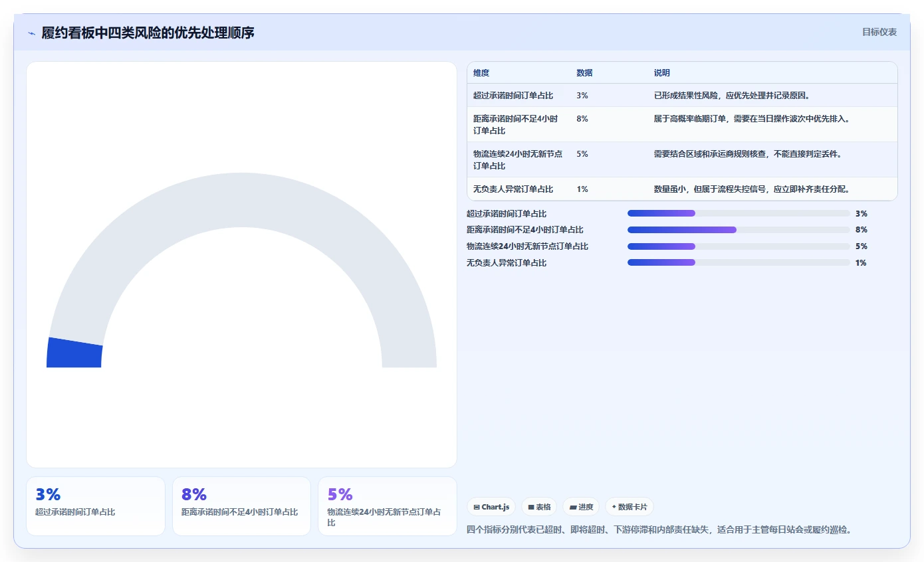
Task: Click the 说明 column header
Action: pos(662,73)
